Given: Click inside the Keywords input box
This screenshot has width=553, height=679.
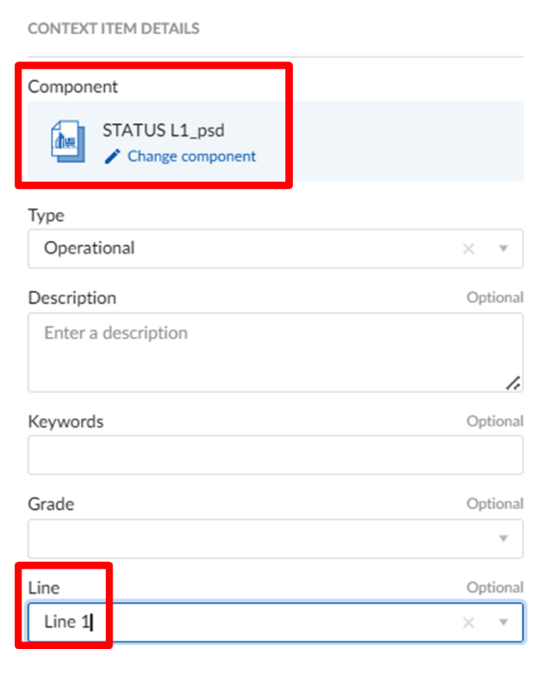Looking at the screenshot, I should 275,455.
